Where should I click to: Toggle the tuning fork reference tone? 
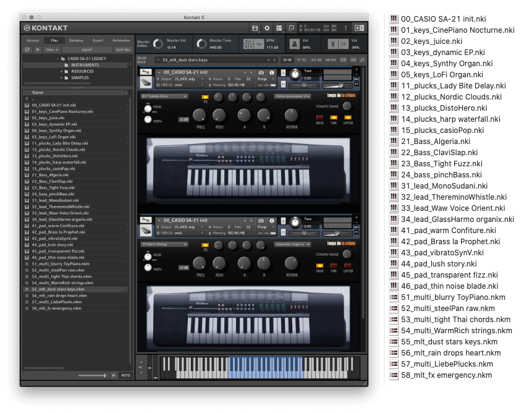pyautogui.click(x=333, y=44)
